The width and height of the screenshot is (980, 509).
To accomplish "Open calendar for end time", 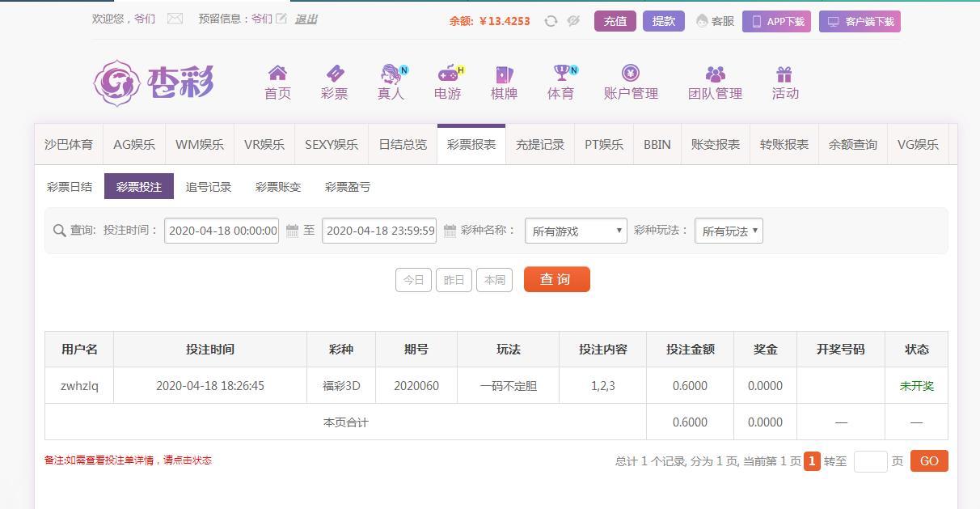I will pos(450,231).
